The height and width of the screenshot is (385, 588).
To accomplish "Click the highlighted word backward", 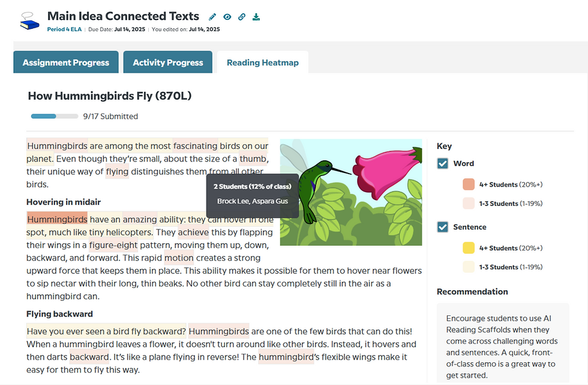I will (x=89, y=357).
